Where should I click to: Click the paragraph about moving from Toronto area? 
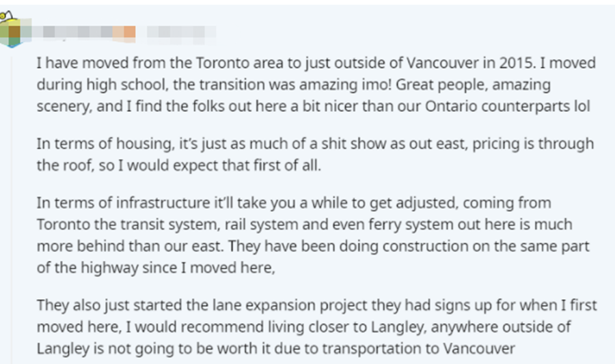click(316, 85)
